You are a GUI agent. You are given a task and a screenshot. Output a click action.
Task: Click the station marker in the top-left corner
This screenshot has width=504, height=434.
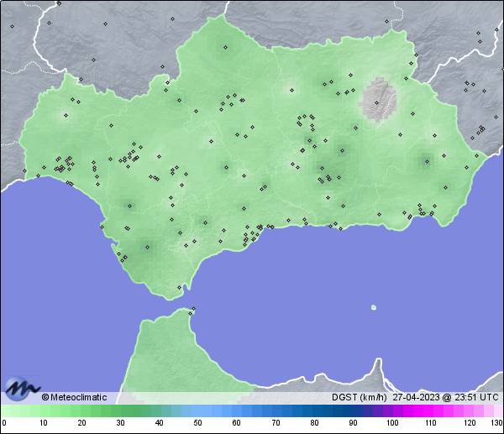tap(12, 26)
